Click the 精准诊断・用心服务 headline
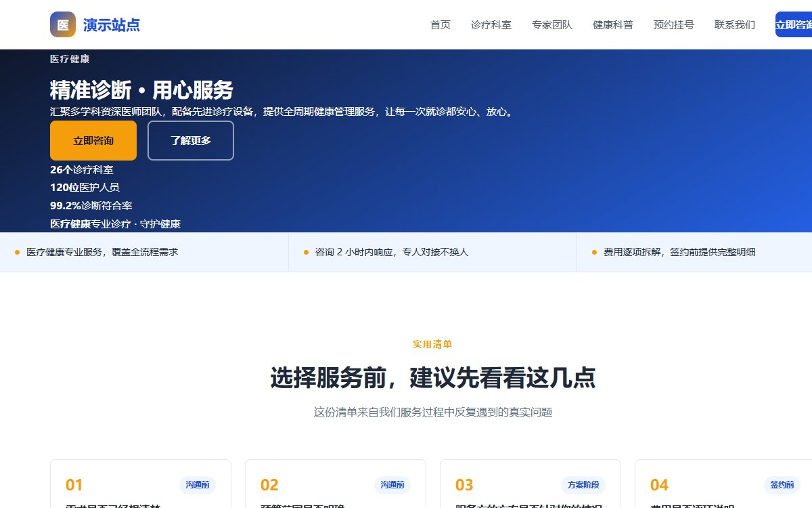The height and width of the screenshot is (508, 812). [141, 90]
